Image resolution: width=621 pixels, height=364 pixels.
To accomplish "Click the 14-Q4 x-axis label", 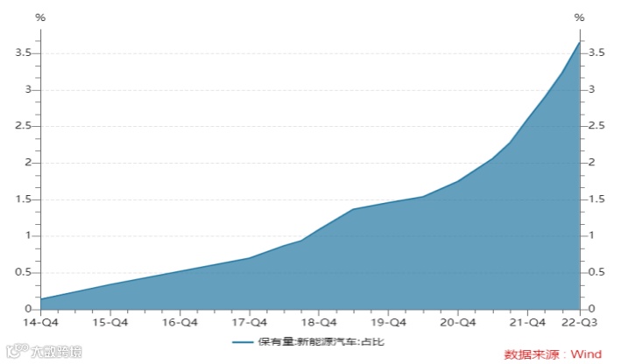I will (40, 323).
